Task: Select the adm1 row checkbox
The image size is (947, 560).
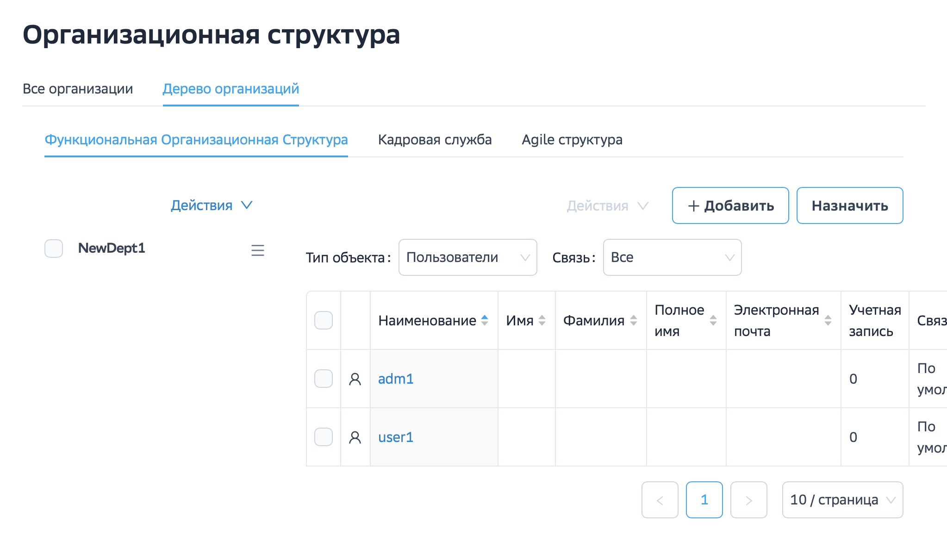Action: tap(324, 379)
